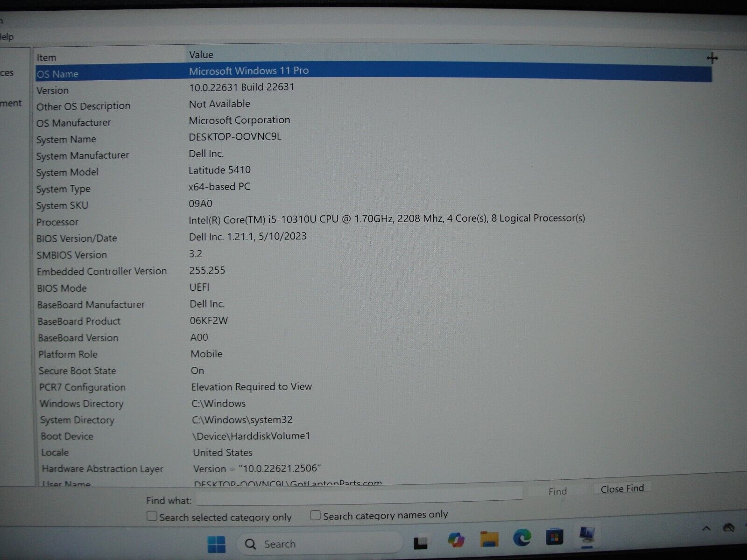Select the Platform Role row
747x560 pixels.
(x=373, y=354)
